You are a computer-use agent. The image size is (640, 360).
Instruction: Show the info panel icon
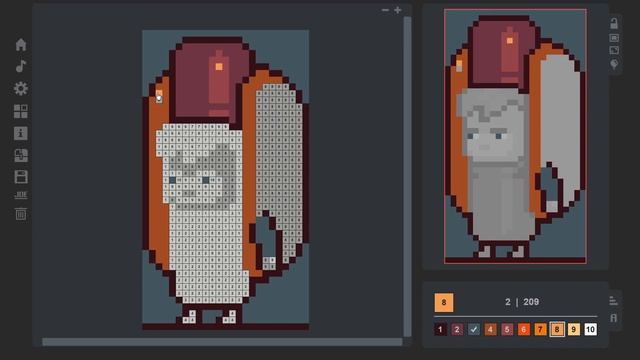tap(21, 133)
